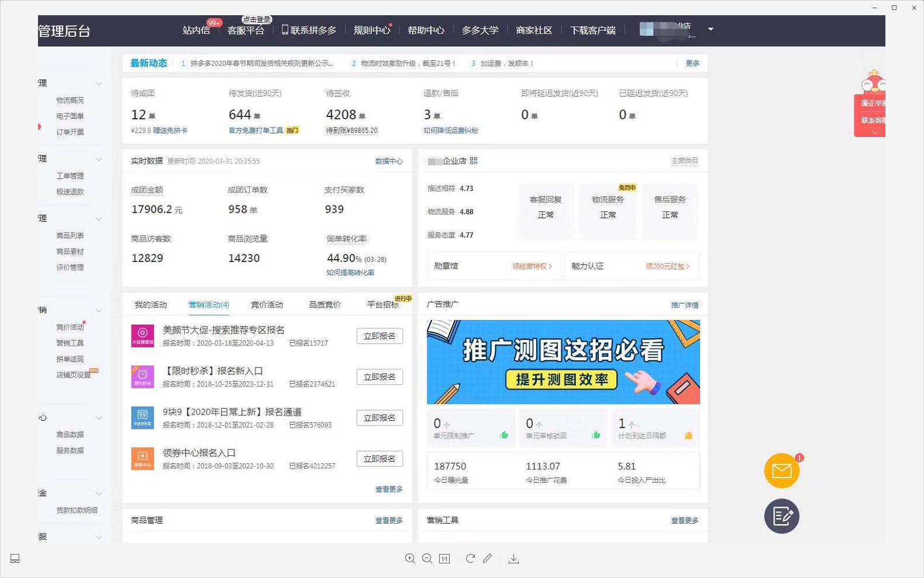Collapse the sidebar section above 物流概况
Image resolution: width=924 pixels, height=578 pixels.
point(99,84)
